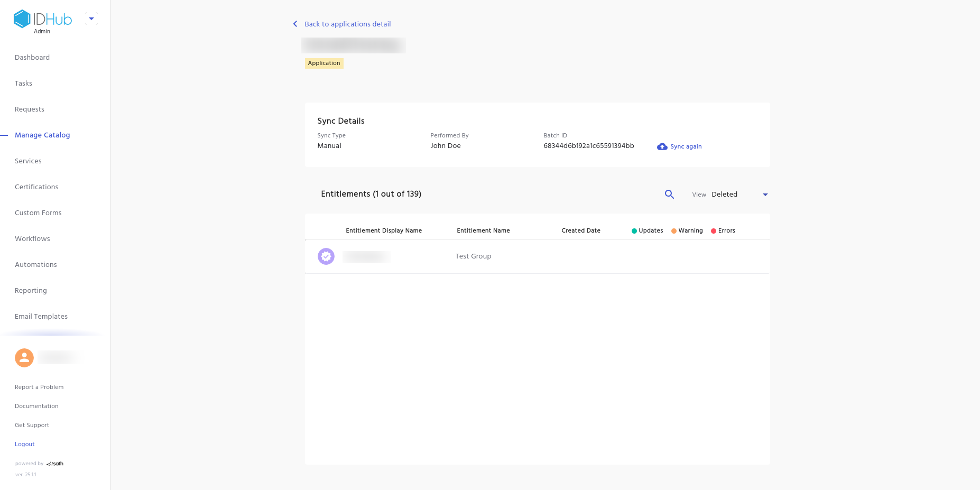This screenshot has height=490, width=980.
Task: Click the purple entitlement badge icon
Action: tap(326, 256)
